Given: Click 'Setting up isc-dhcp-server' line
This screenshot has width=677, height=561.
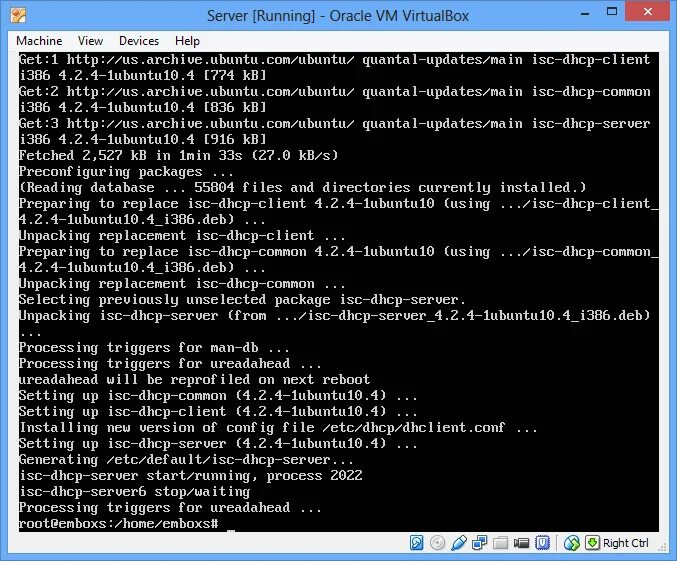Looking at the screenshot, I should coord(218,444).
